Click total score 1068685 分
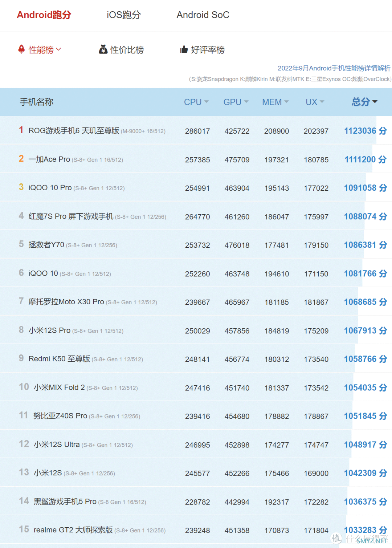This screenshot has width=392, height=548. tap(366, 302)
